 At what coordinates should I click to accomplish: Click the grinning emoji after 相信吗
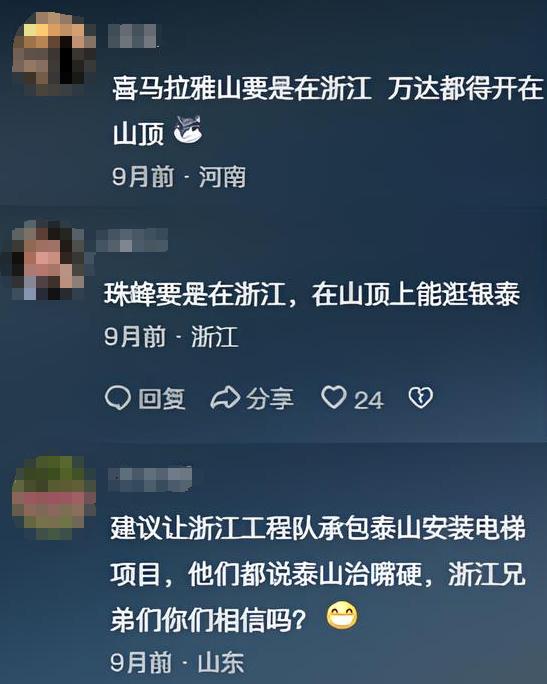pos(342,616)
